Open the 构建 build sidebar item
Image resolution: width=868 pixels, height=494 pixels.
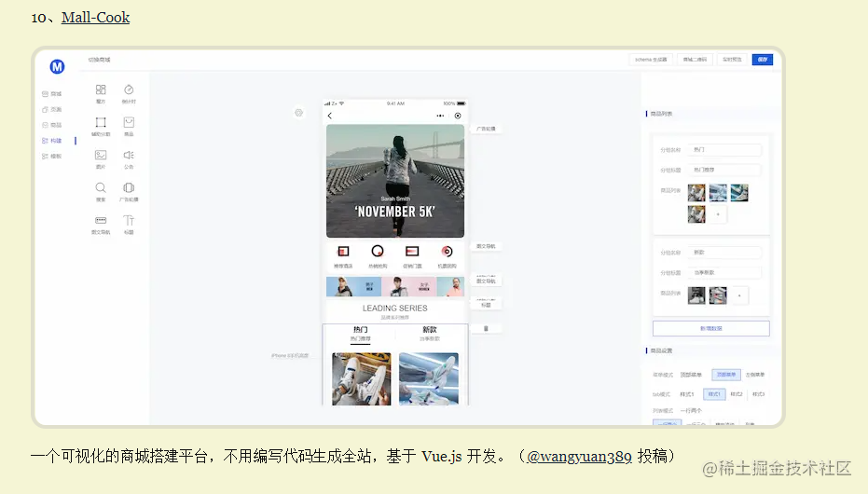click(52, 141)
